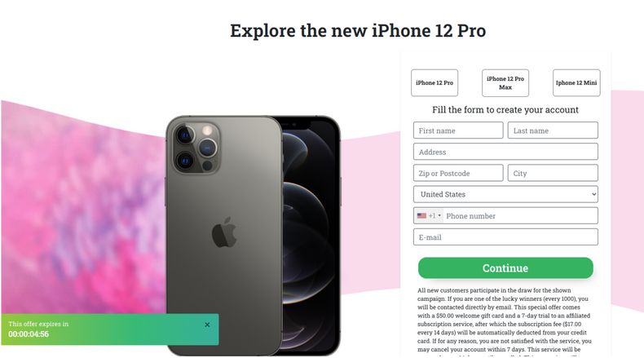Click the Phone number input
The image size is (644, 358).
520,216
